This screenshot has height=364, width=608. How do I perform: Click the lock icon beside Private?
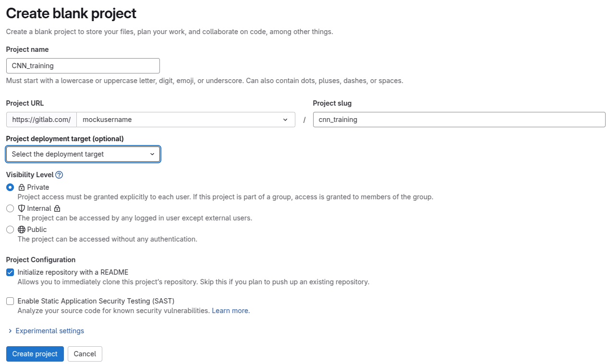click(x=22, y=187)
